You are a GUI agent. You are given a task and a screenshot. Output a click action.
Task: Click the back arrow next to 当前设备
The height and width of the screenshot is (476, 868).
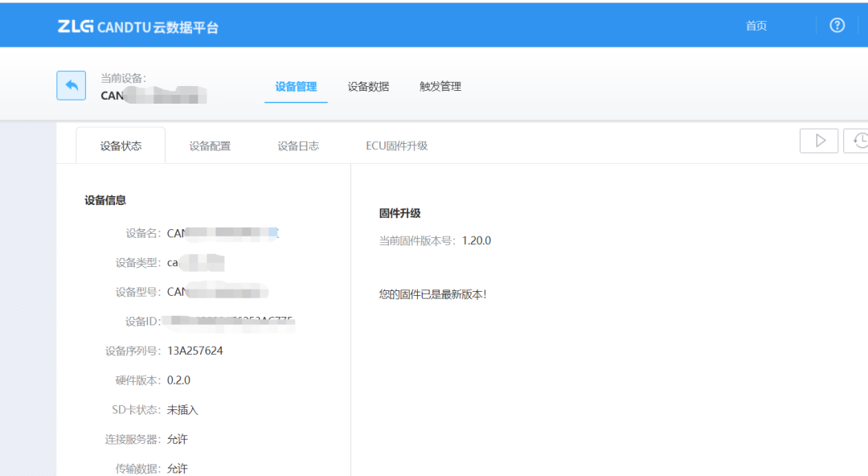tap(71, 85)
